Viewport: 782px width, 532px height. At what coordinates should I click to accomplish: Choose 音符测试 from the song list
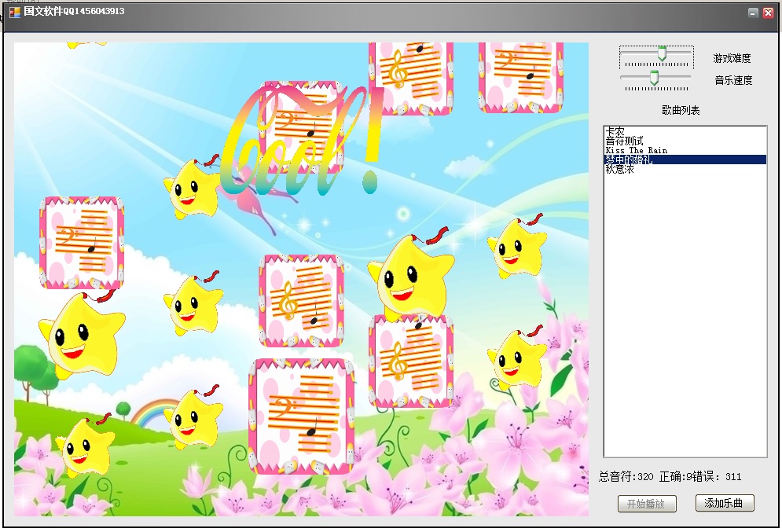point(685,141)
